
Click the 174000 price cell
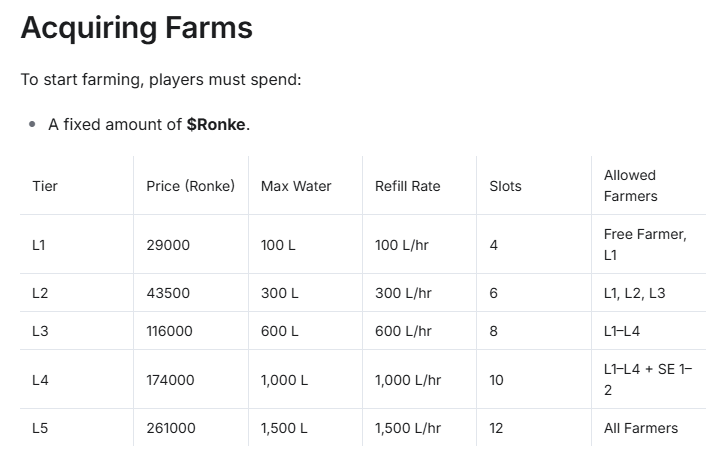point(170,381)
